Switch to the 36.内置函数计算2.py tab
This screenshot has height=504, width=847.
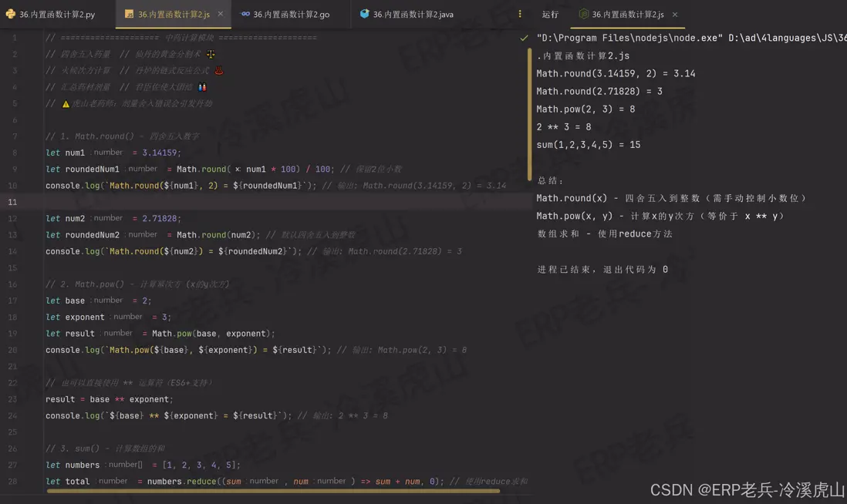point(51,15)
